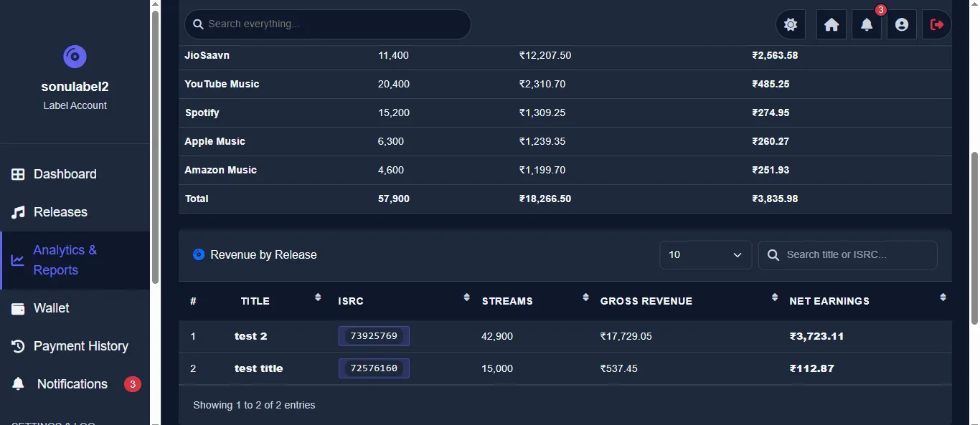Open notifications bell in top bar

867,24
